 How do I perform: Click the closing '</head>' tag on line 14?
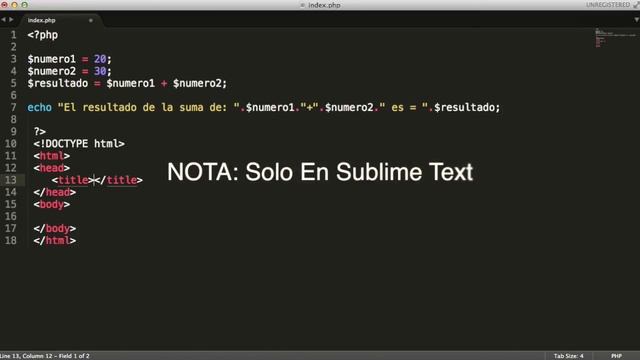pyautogui.click(x=55, y=192)
